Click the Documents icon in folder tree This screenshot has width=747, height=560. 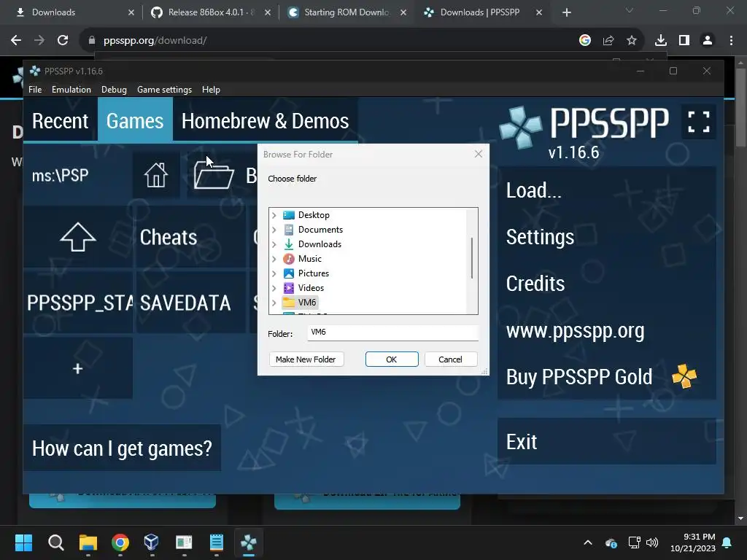click(289, 230)
